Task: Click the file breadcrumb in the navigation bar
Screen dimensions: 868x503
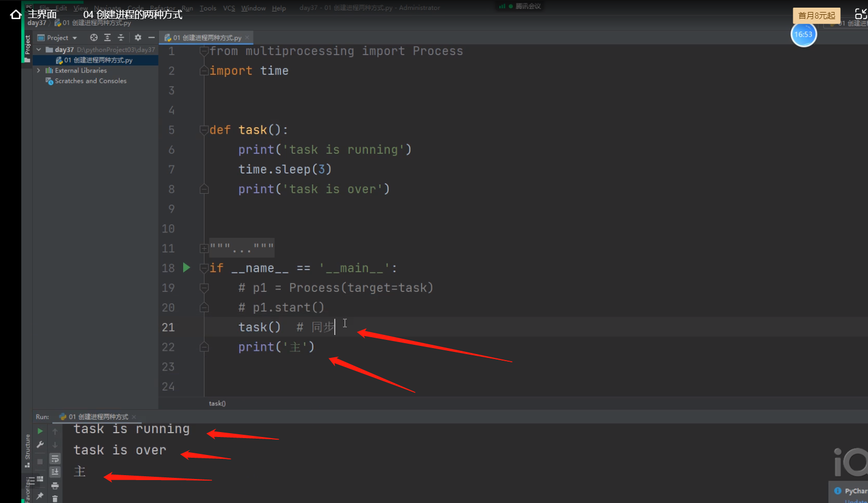Action: 93,23
